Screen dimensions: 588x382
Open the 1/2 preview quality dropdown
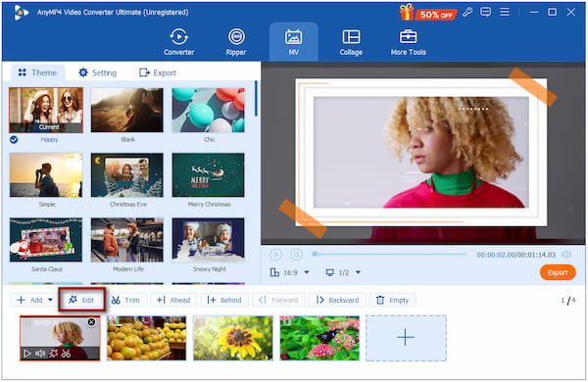[343, 272]
